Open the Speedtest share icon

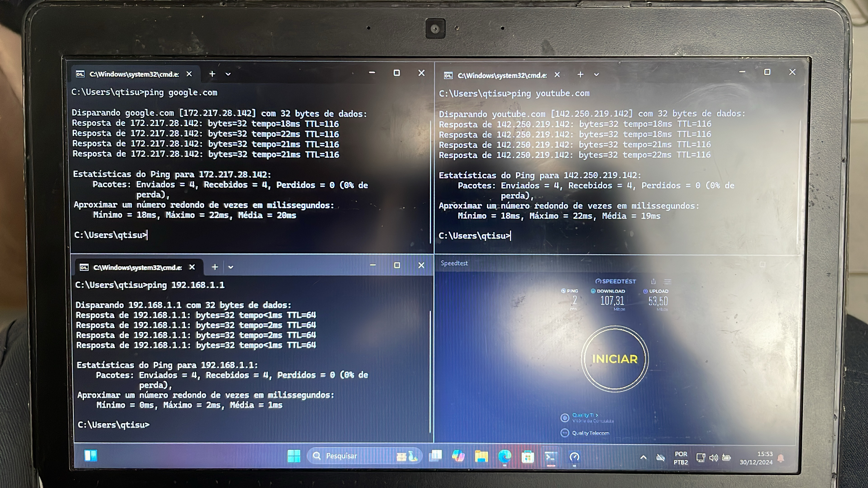653,281
